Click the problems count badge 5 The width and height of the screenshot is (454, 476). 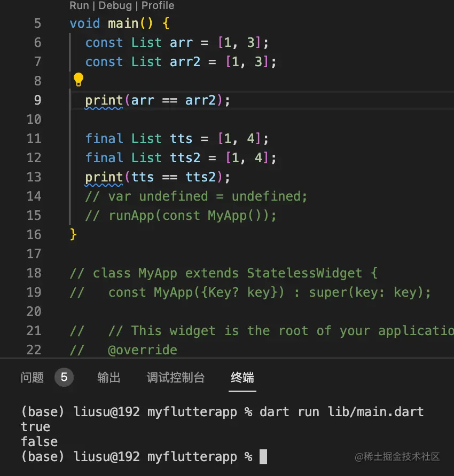(64, 377)
